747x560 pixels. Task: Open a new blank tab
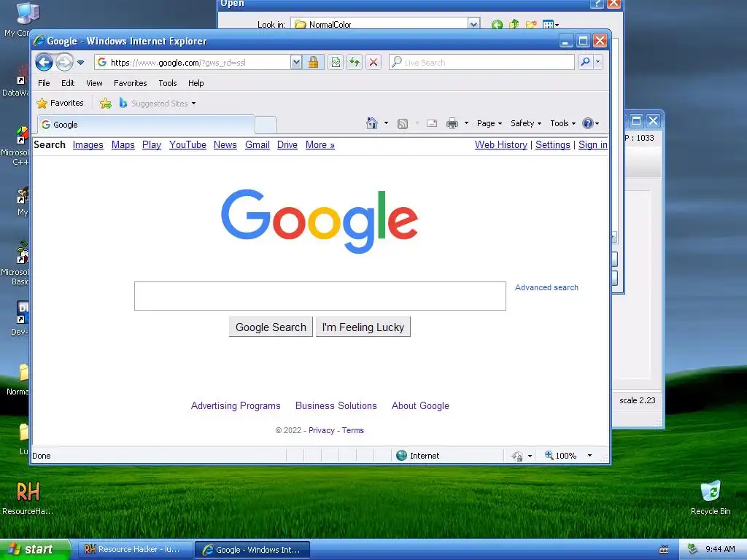click(x=266, y=125)
